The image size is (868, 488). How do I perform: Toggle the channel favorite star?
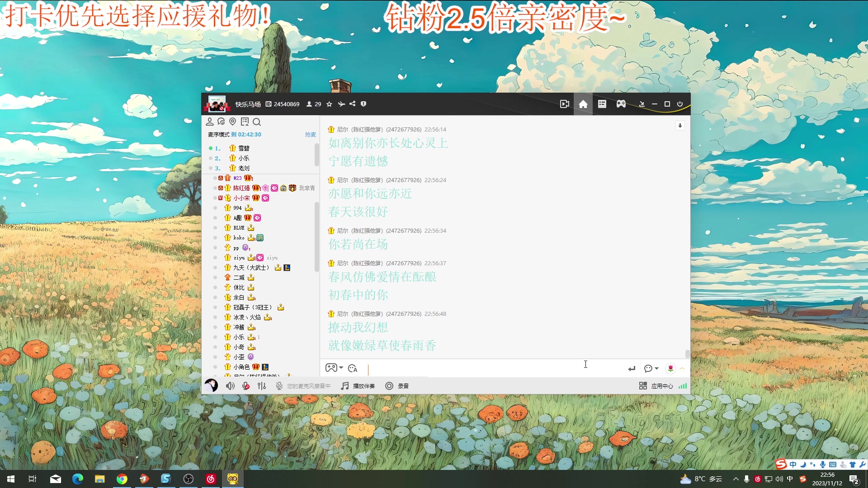tap(330, 104)
